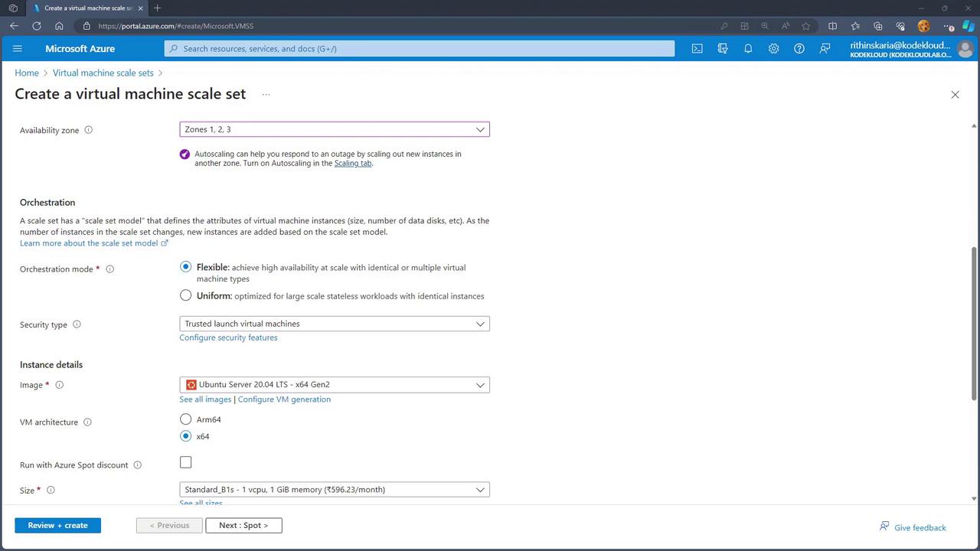Click the Home breadcrumb
This screenshot has width=980, height=551.
point(27,73)
